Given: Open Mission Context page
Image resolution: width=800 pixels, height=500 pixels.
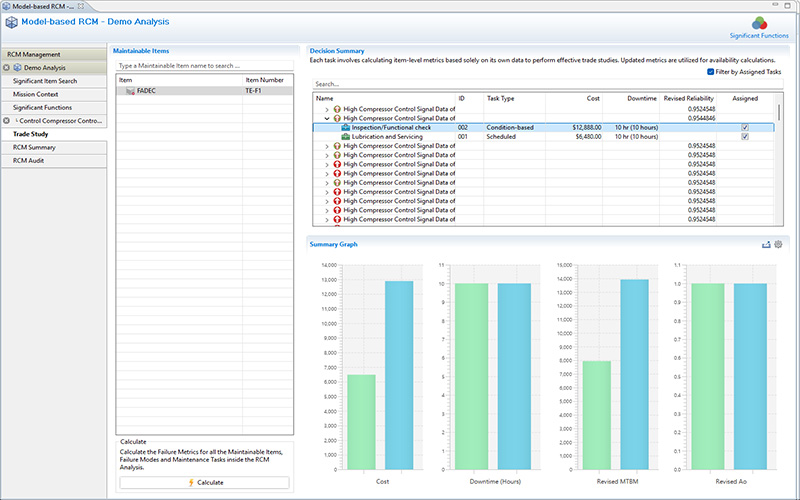Looking at the screenshot, I should (x=54, y=94).
